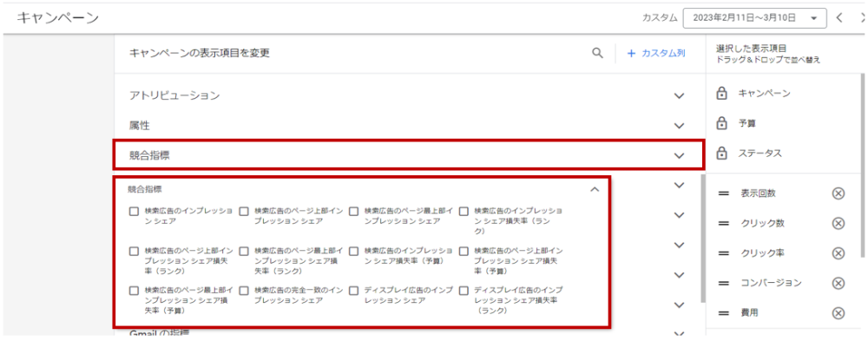The height and width of the screenshot is (341, 868).
Task: Remove クリック数 column with X icon
Action: pyautogui.click(x=838, y=224)
